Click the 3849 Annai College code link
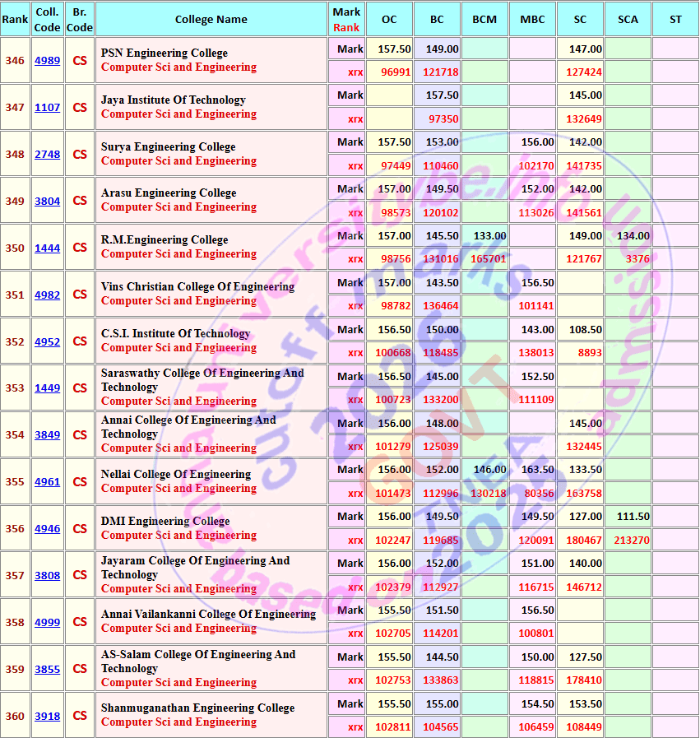The width and height of the screenshot is (700, 738). coord(47,435)
